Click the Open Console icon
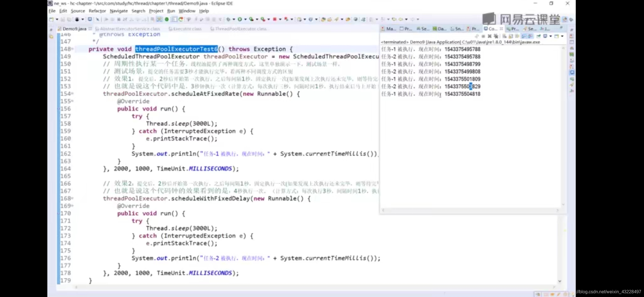644x297 pixels. [556, 36]
